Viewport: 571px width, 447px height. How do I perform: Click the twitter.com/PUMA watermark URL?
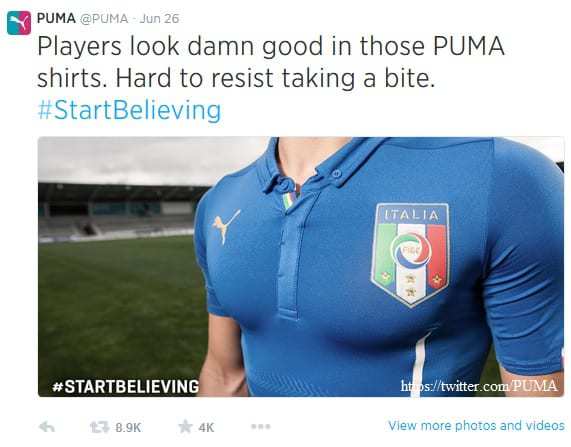point(479,385)
